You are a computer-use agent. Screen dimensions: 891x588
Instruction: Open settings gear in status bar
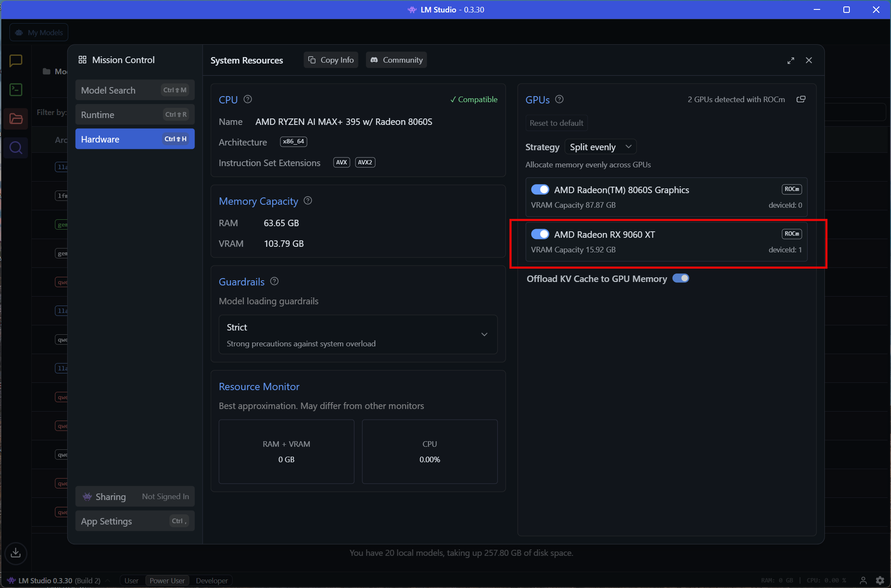click(x=880, y=580)
